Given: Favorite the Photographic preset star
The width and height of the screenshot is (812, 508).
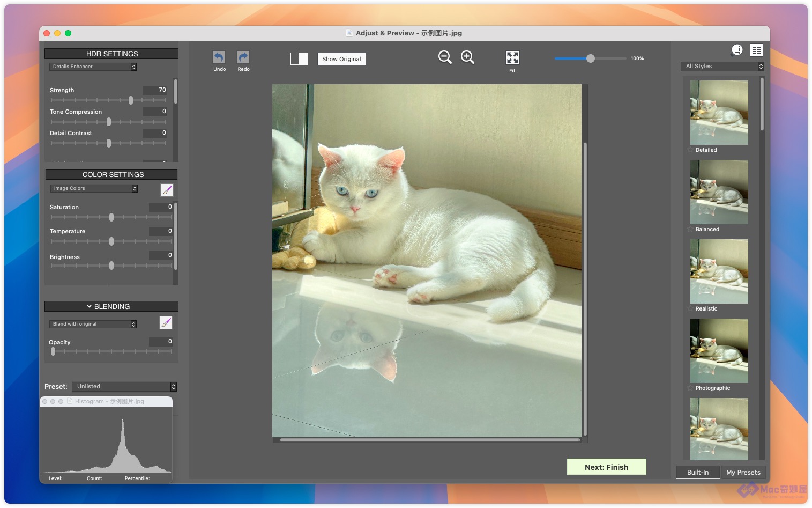Looking at the screenshot, I should pyautogui.click(x=690, y=388).
